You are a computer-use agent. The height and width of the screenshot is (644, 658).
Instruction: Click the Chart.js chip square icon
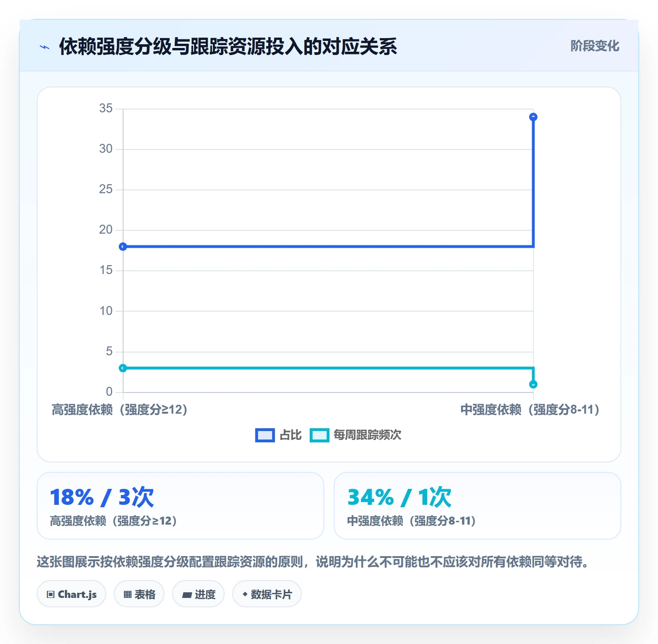pyautogui.click(x=51, y=595)
